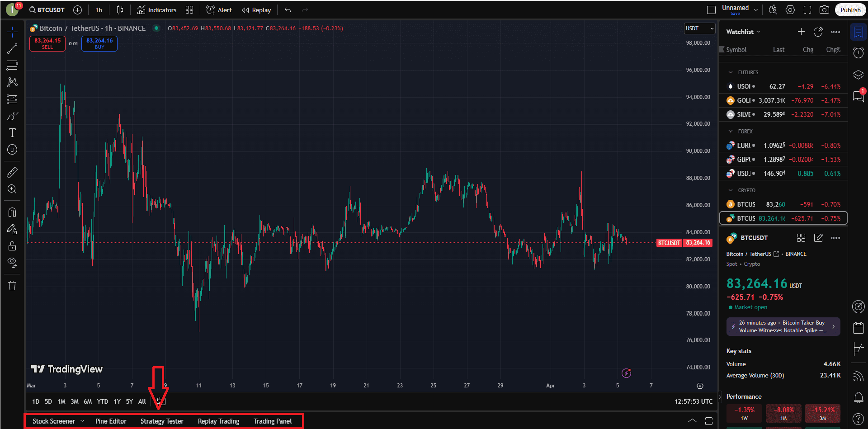Set chart range to YTD

point(103,401)
